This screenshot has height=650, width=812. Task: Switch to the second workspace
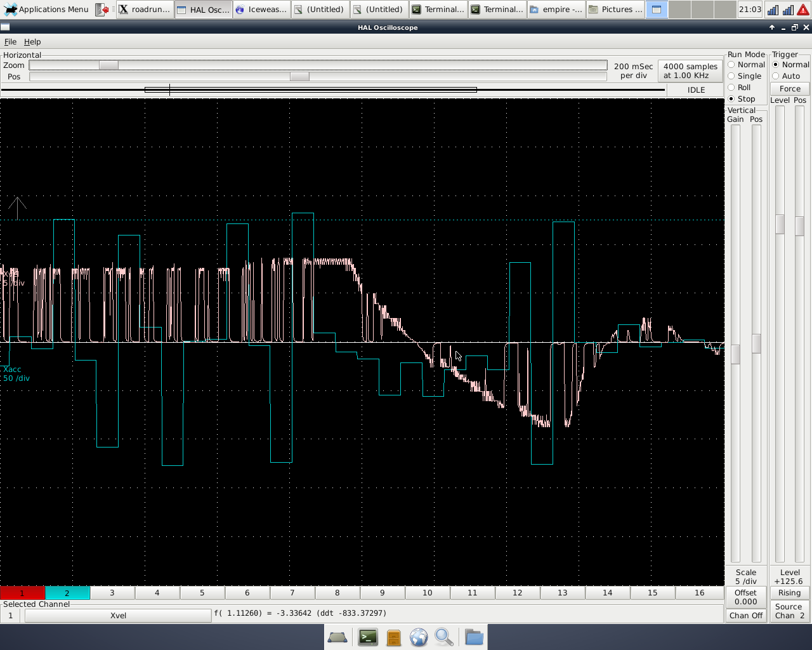point(679,10)
